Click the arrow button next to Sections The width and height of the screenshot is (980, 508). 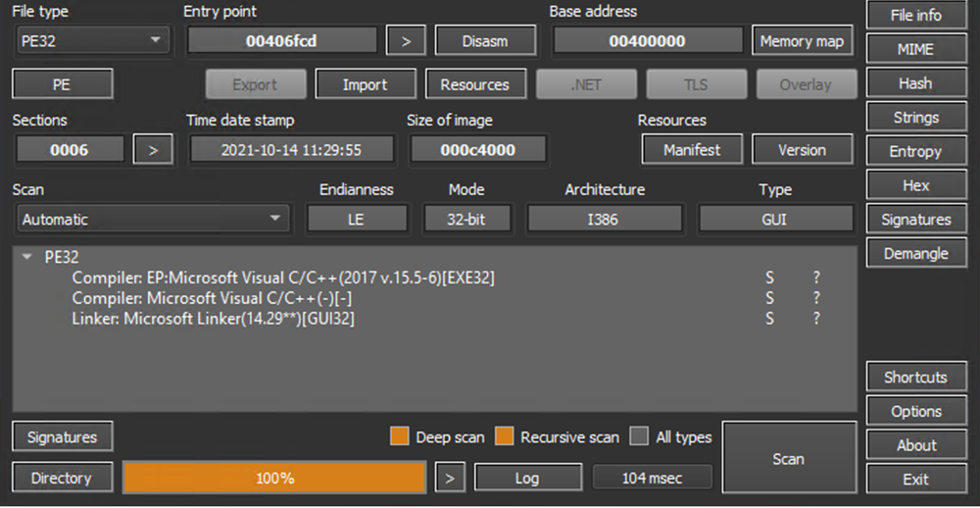153,150
